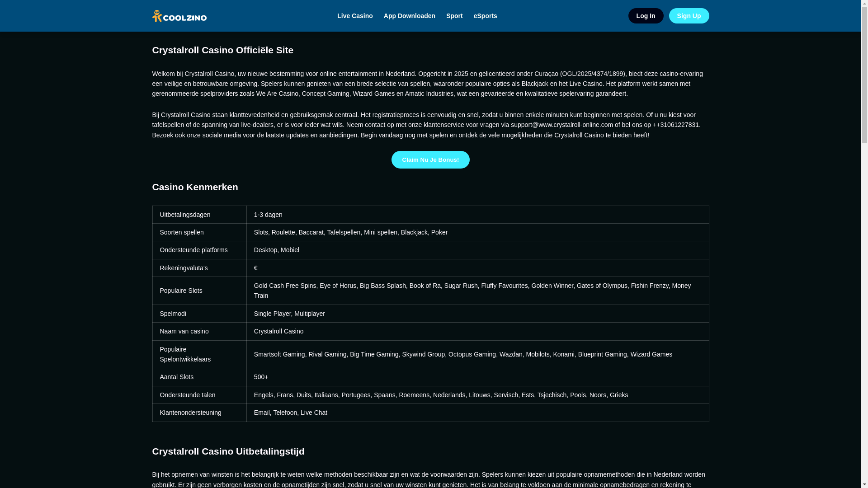Open the Live Casino menu item

point(355,16)
